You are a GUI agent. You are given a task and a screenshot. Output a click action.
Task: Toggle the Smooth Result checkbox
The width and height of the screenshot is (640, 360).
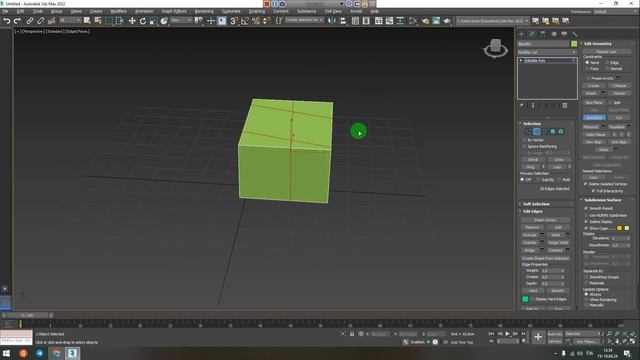(586, 208)
